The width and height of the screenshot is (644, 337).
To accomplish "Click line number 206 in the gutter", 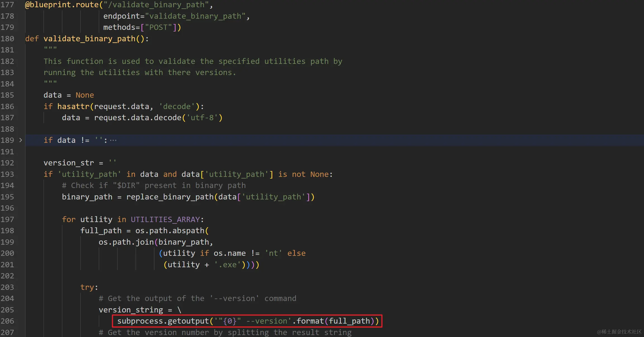I will pyautogui.click(x=7, y=321).
